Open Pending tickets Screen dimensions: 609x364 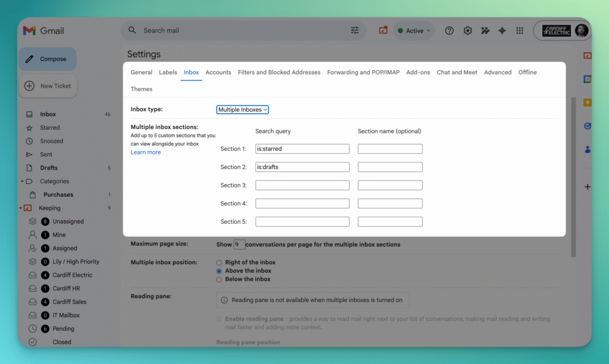(63, 329)
